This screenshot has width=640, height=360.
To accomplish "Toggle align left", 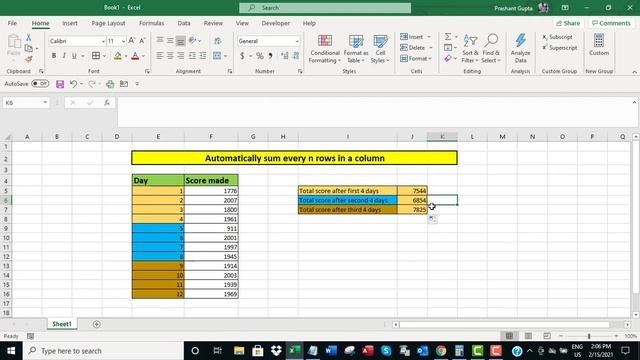I will click(160, 56).
